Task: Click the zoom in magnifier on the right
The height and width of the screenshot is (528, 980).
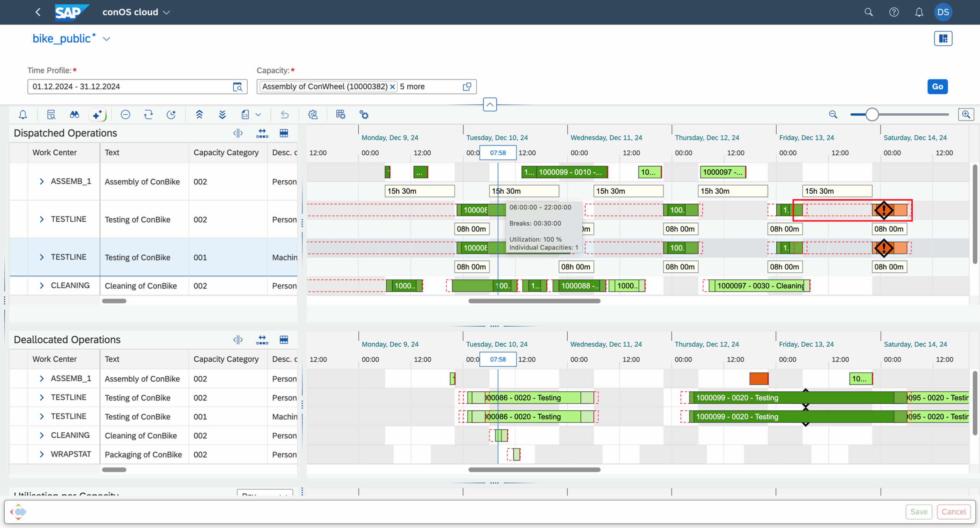Action: pos(966,114)
